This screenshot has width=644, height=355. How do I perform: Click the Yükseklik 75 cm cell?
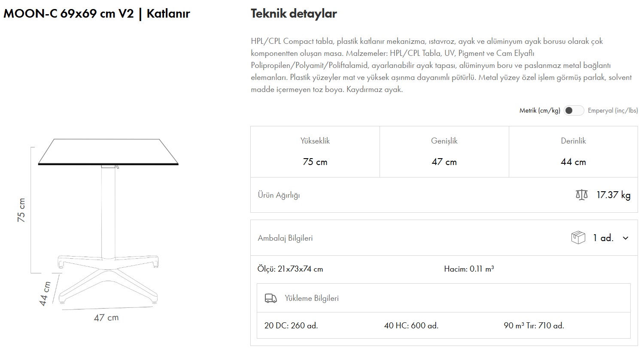tap(315, 152)
